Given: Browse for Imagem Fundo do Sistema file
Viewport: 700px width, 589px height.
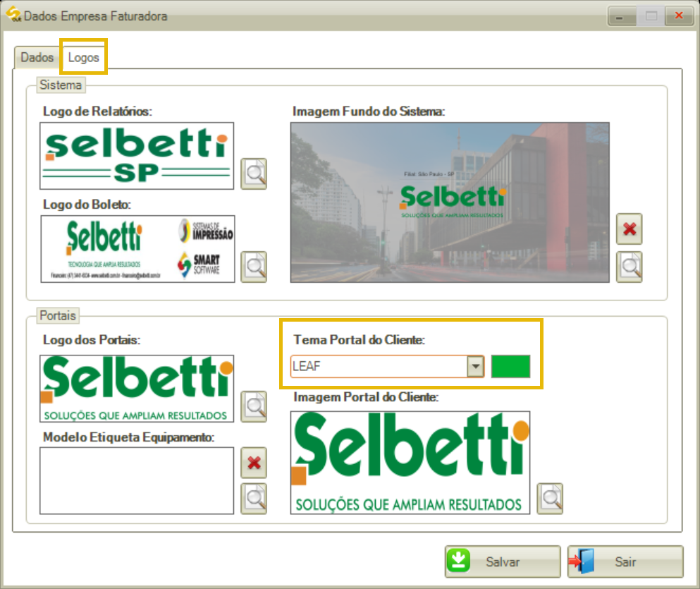Looking at the screenshot, I should pyautogui.click(x=629, y=267).
